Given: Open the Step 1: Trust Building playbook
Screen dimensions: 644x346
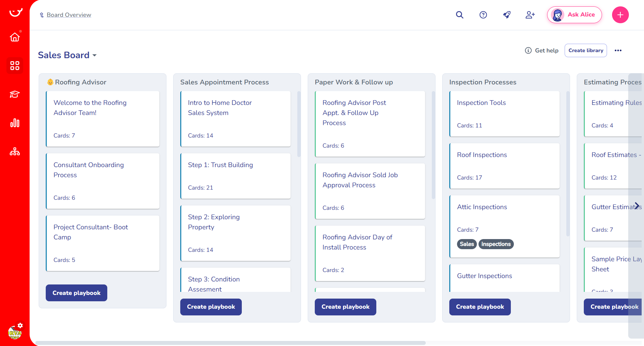Looking at the screenshot, I should [x=220, y=165].
